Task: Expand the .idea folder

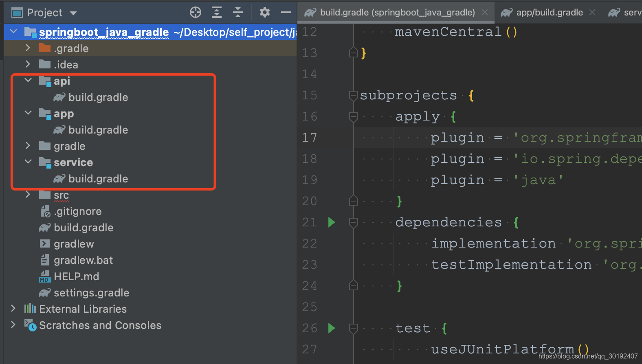Action: (x=28, y=64)
